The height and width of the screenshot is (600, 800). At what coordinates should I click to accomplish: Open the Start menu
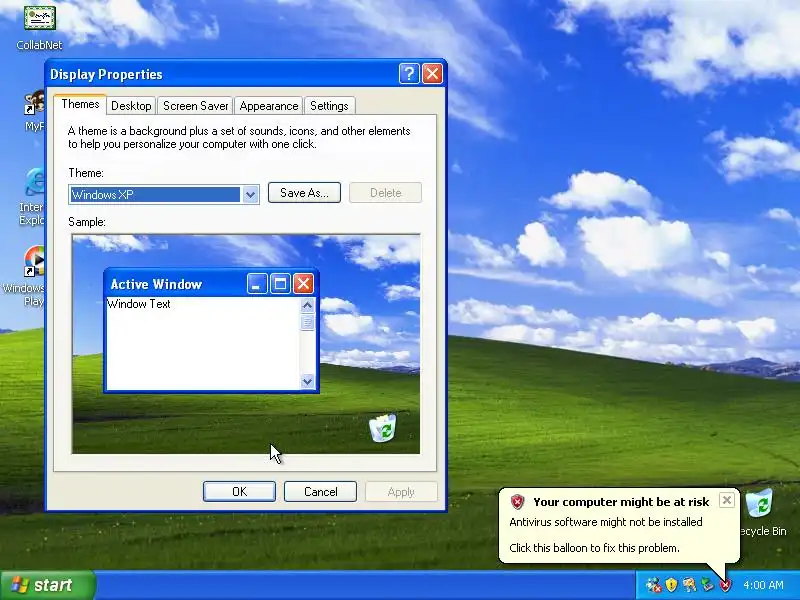[48, 585]
